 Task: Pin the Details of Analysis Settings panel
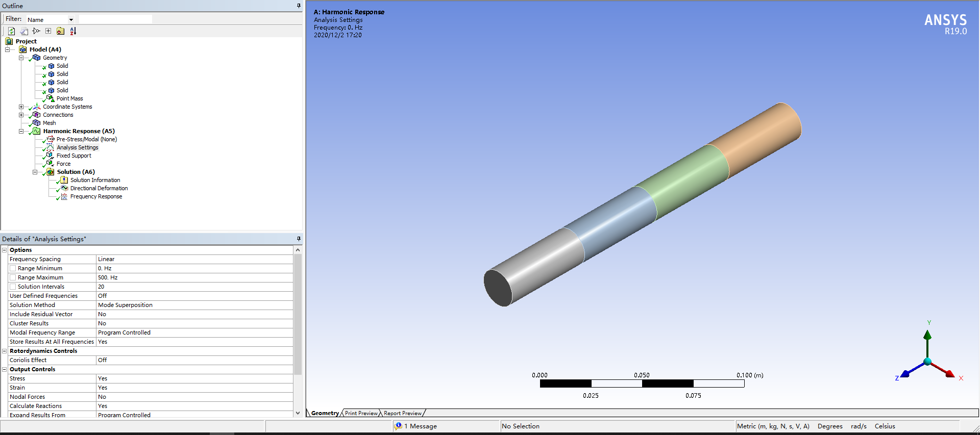(299, 239)
